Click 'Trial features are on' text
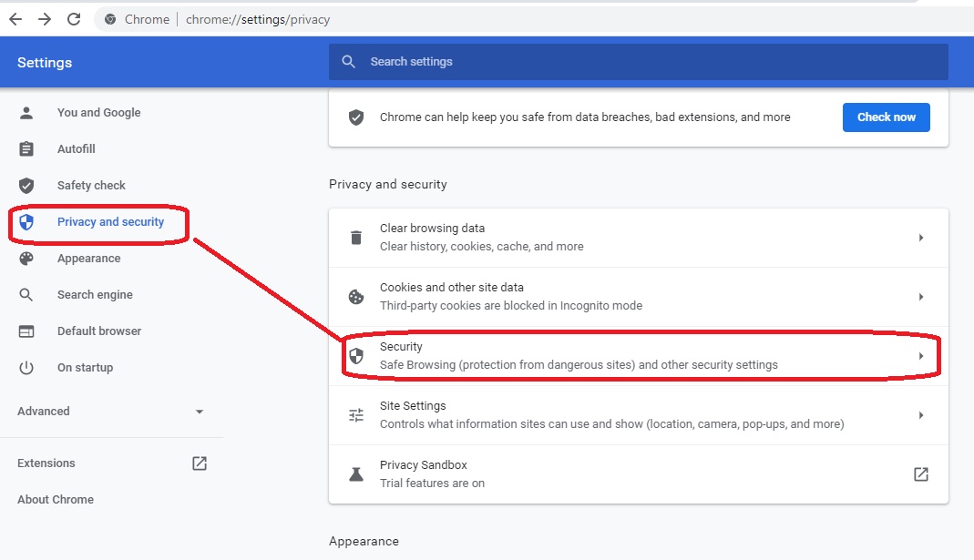974x560 pixels. [x=433, y=483]
